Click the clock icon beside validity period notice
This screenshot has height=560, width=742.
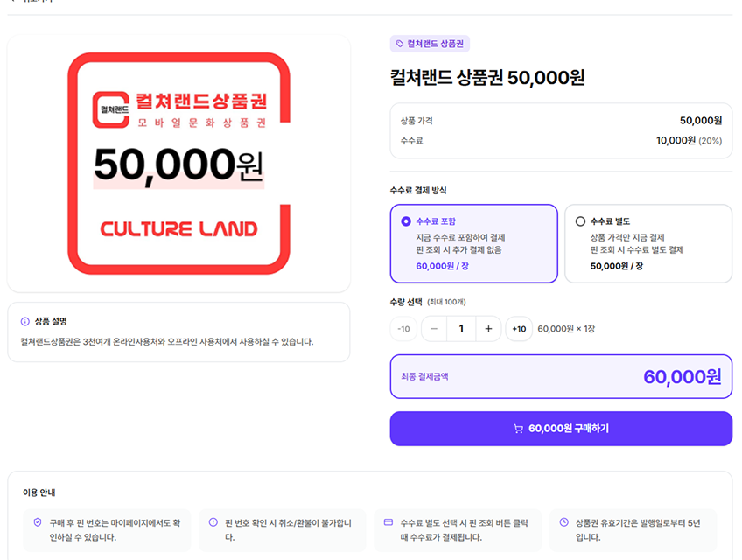click(x=563, y=522)
